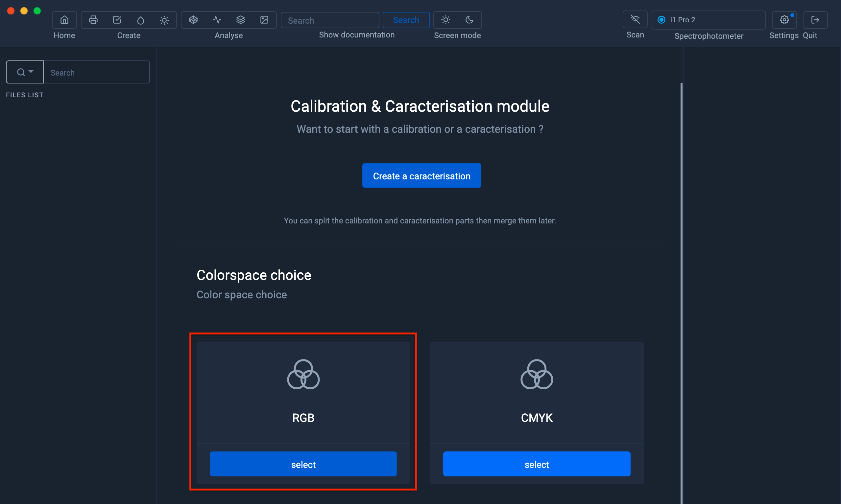This screenshot has width=841, height=504.
Task: Click the dark mode moon icon
Action: pyautogui.click(x=469, y=20)
